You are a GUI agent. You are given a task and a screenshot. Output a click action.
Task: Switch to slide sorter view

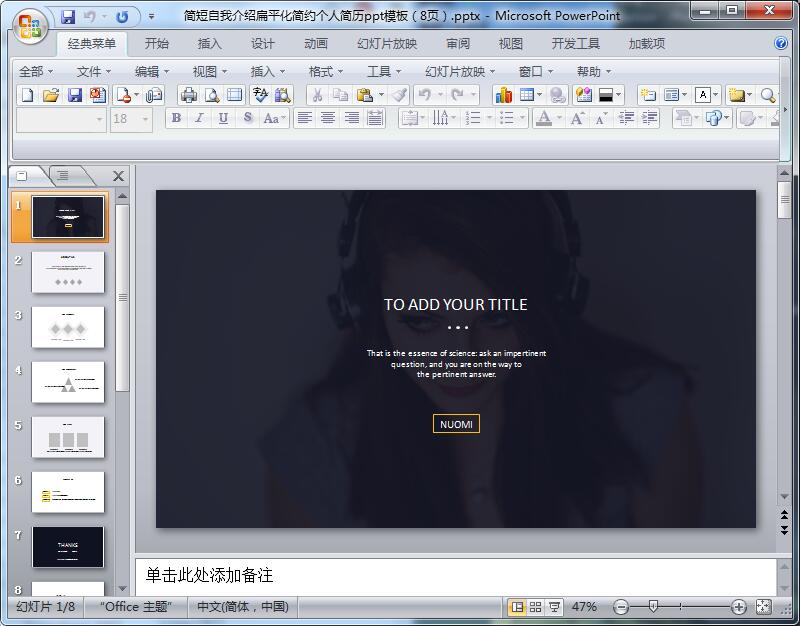(x=535, y=607)
